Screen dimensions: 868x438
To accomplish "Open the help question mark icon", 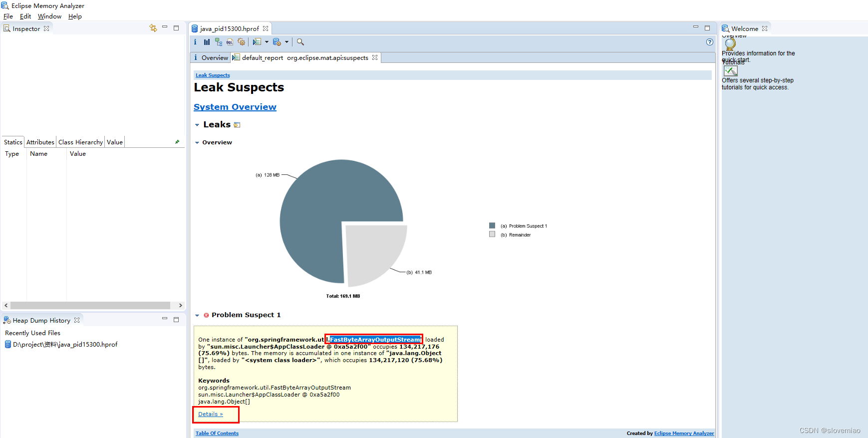I will pos(710,42).
